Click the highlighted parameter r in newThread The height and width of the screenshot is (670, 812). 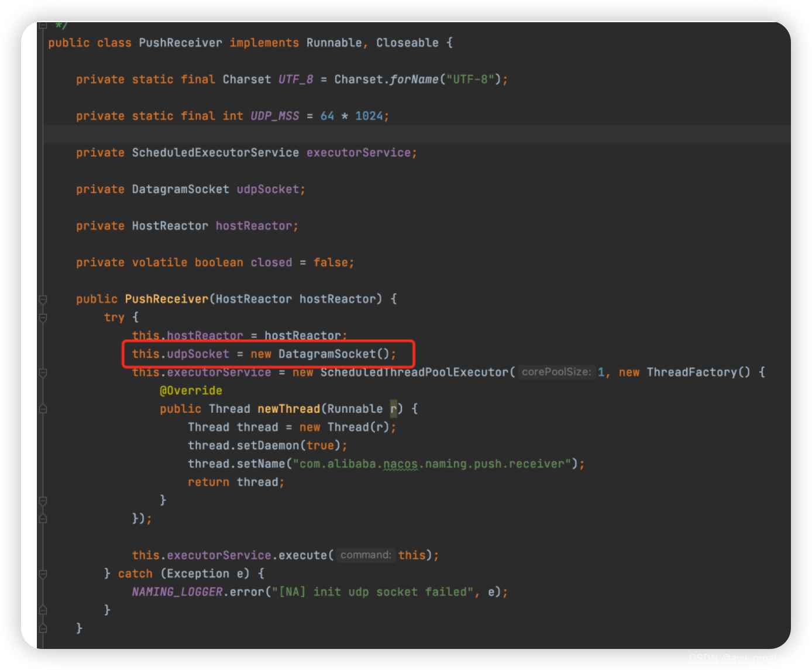point(394,409)
